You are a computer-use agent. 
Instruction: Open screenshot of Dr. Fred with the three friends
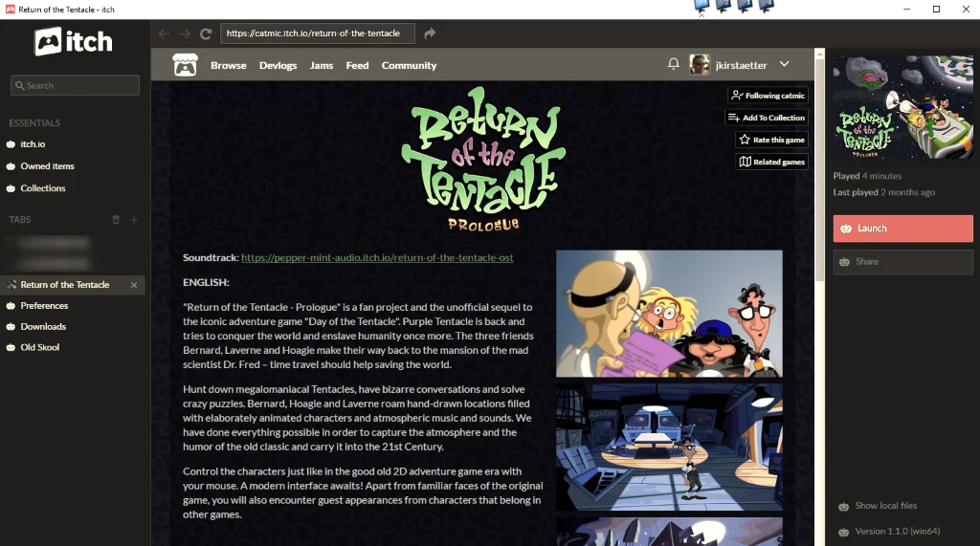(669, 314)
